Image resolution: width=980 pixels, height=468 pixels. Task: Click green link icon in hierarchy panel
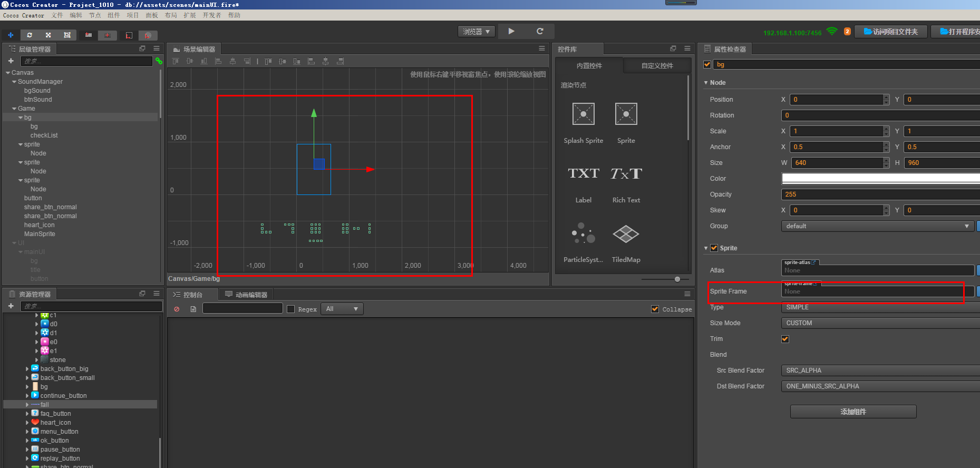[x=158, y=61]
